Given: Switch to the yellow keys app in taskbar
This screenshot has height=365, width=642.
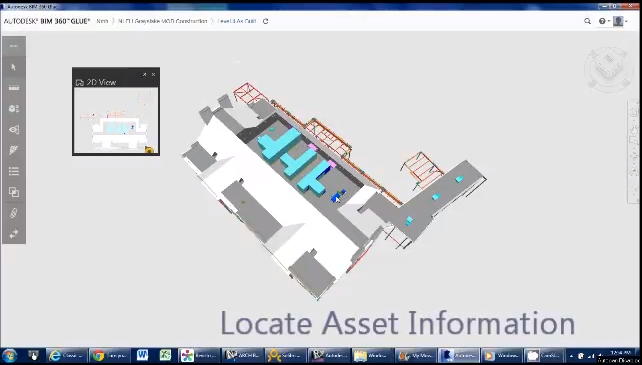Looking at the screenshot, I should pyautogui.click(x=285, y=356).
